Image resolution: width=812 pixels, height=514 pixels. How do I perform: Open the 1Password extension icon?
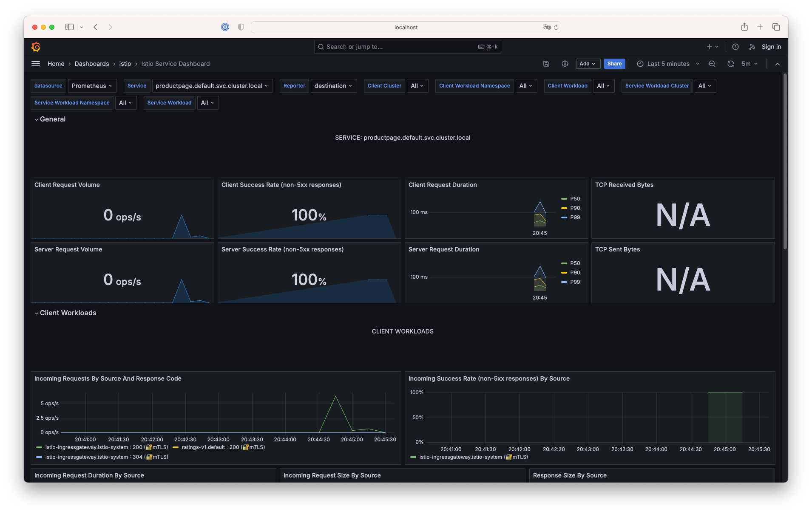[225, 27]
